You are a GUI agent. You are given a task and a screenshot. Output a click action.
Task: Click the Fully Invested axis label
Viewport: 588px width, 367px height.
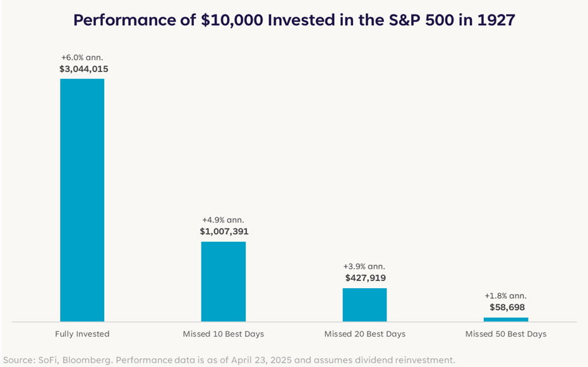82,334
